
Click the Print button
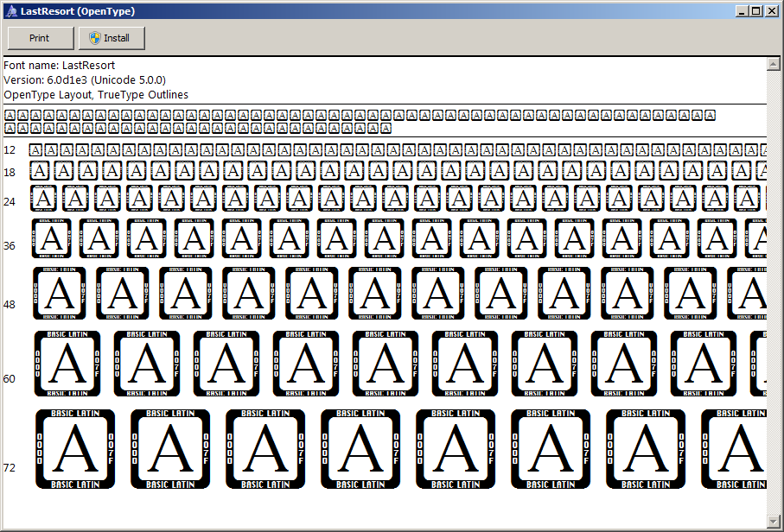click(x=39, y=38)
